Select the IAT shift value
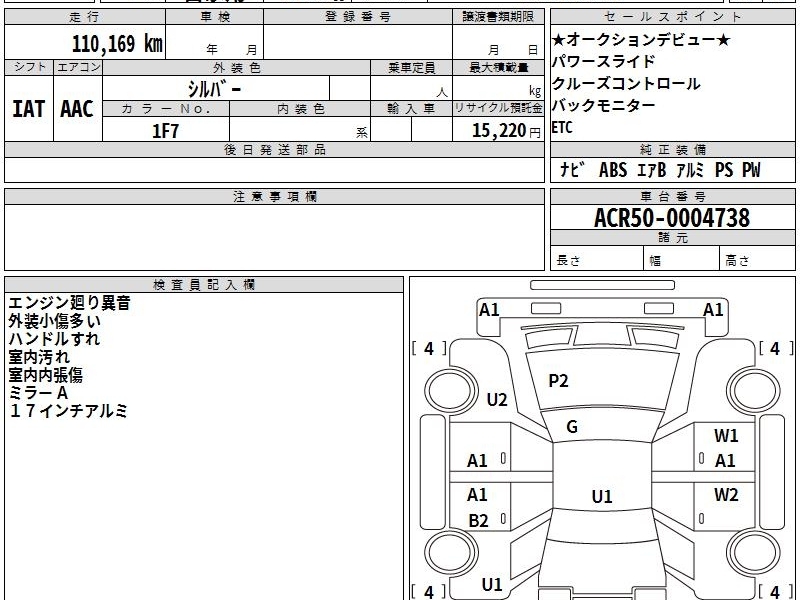This screenshot has width=800, height=600. coord(29,109)
